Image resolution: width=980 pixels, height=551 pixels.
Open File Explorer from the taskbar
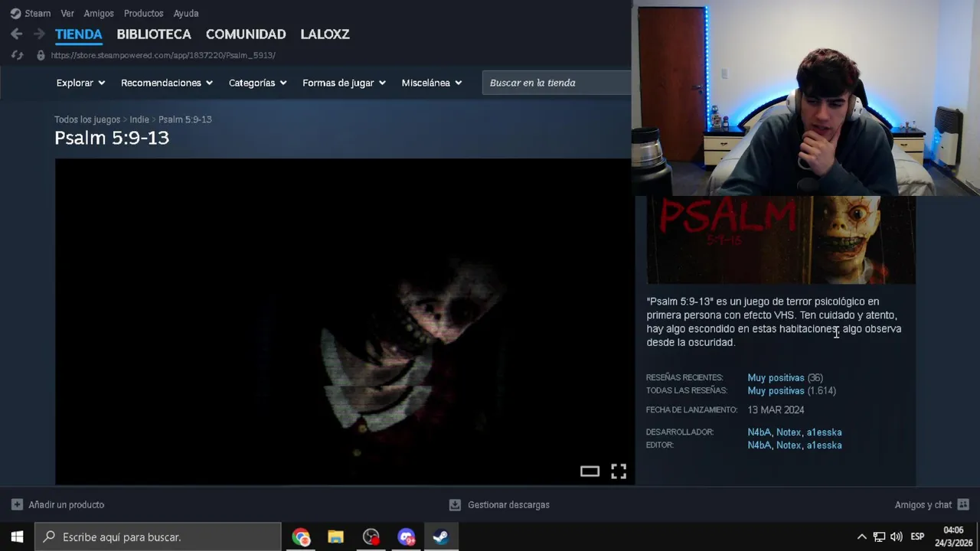point(335,537)
